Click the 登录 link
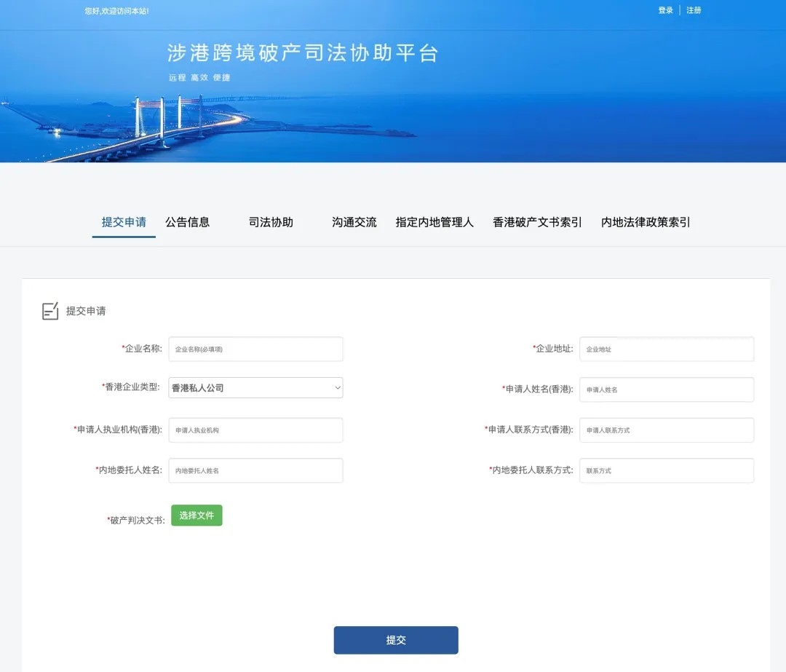Viewport: 786px width, 672px height. (x=665, y=10)
